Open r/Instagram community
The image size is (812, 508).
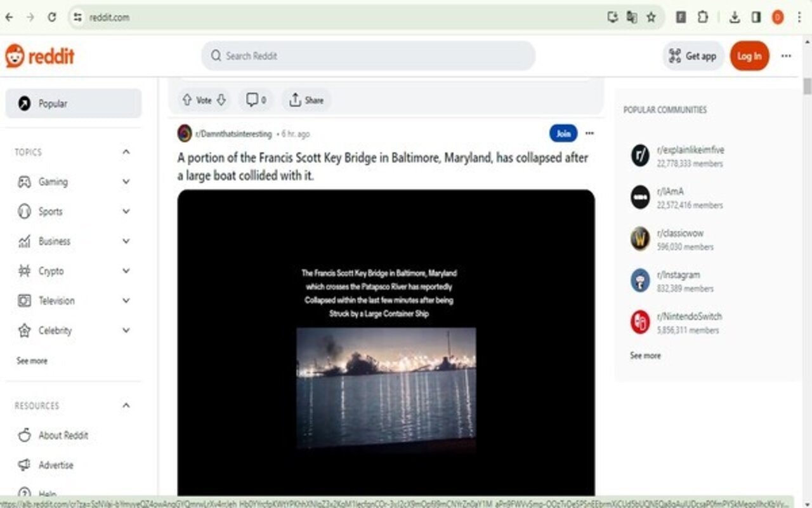679,275
